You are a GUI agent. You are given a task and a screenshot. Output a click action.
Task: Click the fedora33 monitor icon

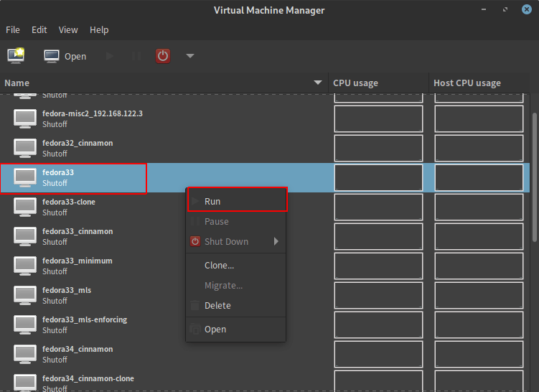tap(25, 178)
